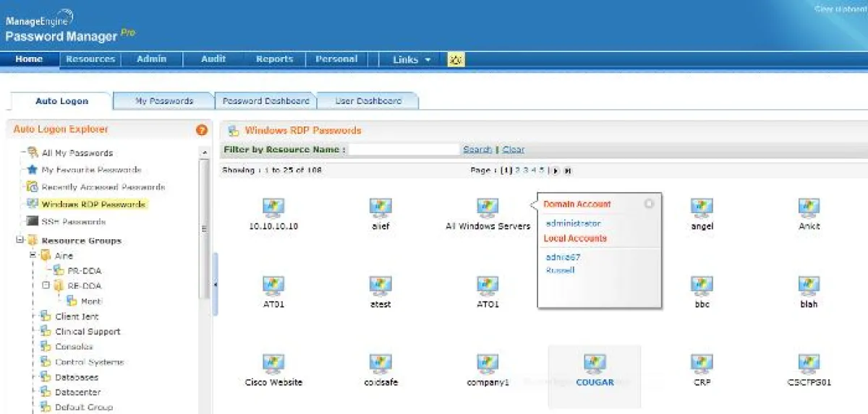Open the 10.10.10.10 RDP computer icon
This screenshot has height=414, width=868.
[x=273, y=208]
